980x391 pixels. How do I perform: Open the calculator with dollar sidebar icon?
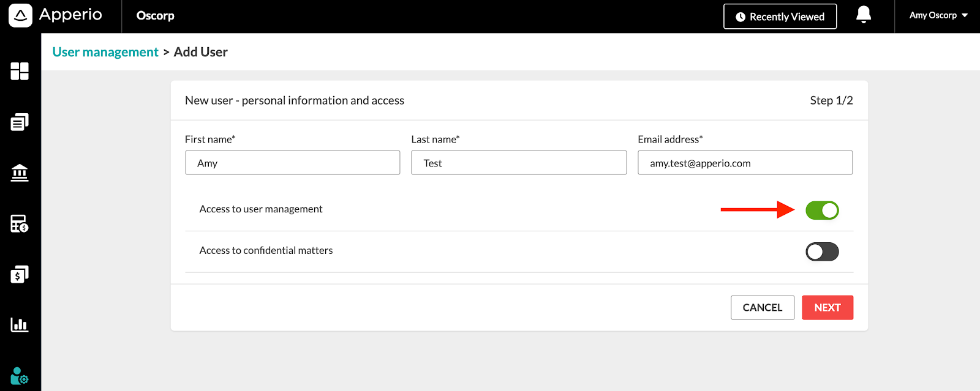pos(20,223)
